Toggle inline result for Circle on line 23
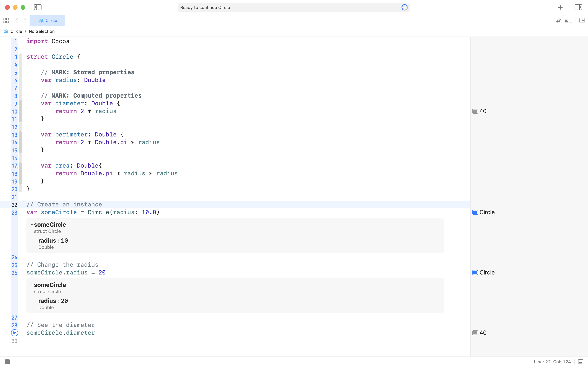This screenshot has height=367, width=588. 475,212
